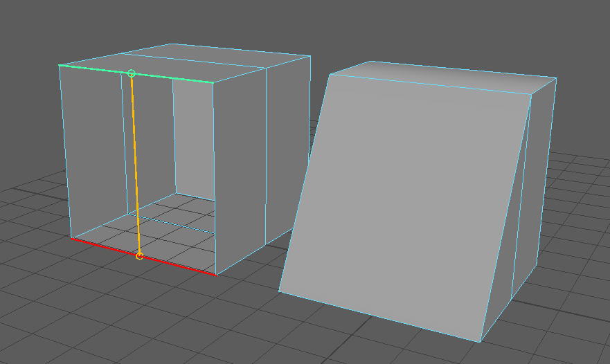Click empty gray background above the wedge
The width and height of the screenshot is (610, 364).
click(450, 28)
